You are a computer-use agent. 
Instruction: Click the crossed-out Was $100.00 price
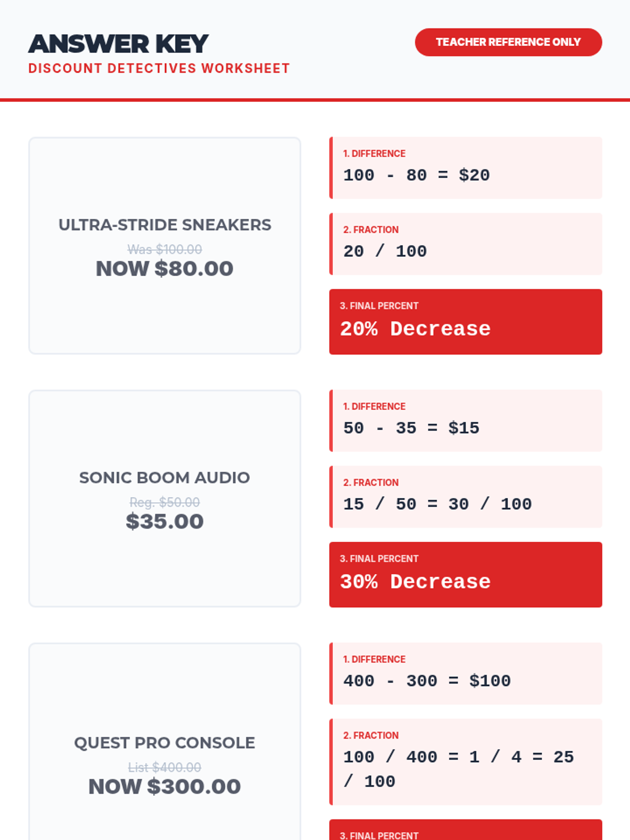(165, 249)
